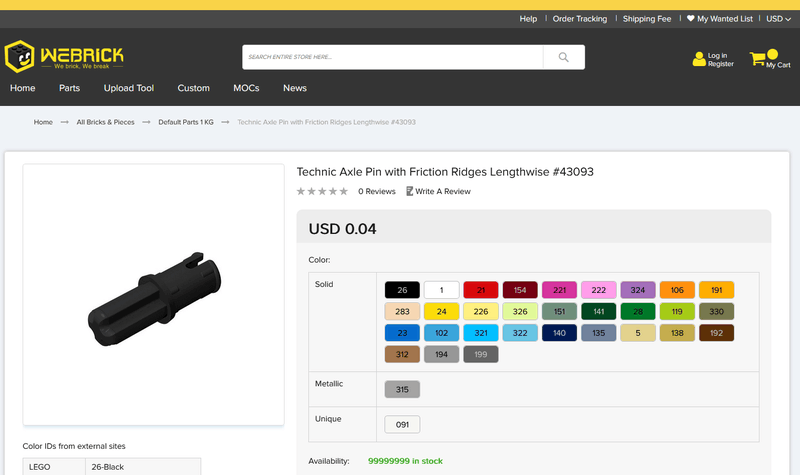The height and width of the screenshot is (475, 800).
Task: Click the Write A Review pencil icon
Action: point(409,191)
